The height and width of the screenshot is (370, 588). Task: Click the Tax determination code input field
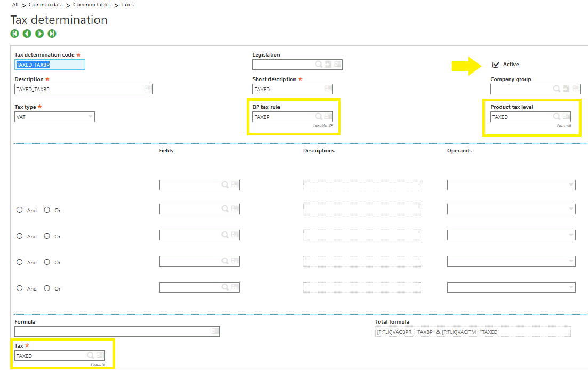[50, 65]
